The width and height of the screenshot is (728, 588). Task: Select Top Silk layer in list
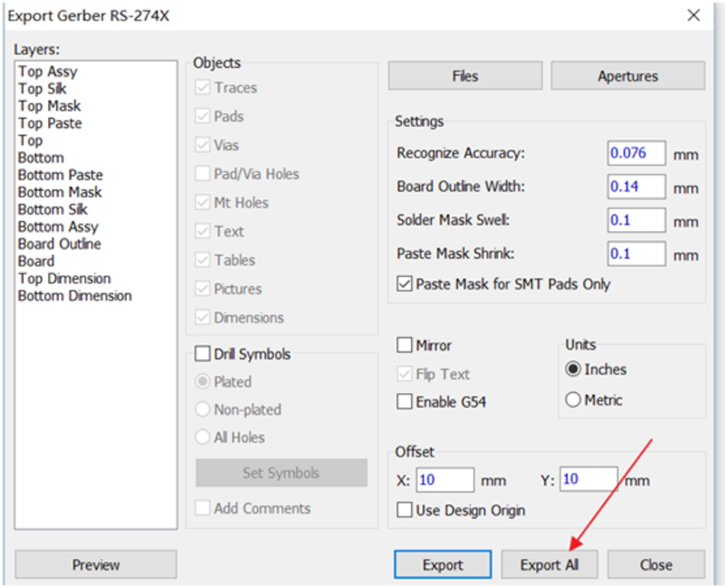[x=43, y=89]
